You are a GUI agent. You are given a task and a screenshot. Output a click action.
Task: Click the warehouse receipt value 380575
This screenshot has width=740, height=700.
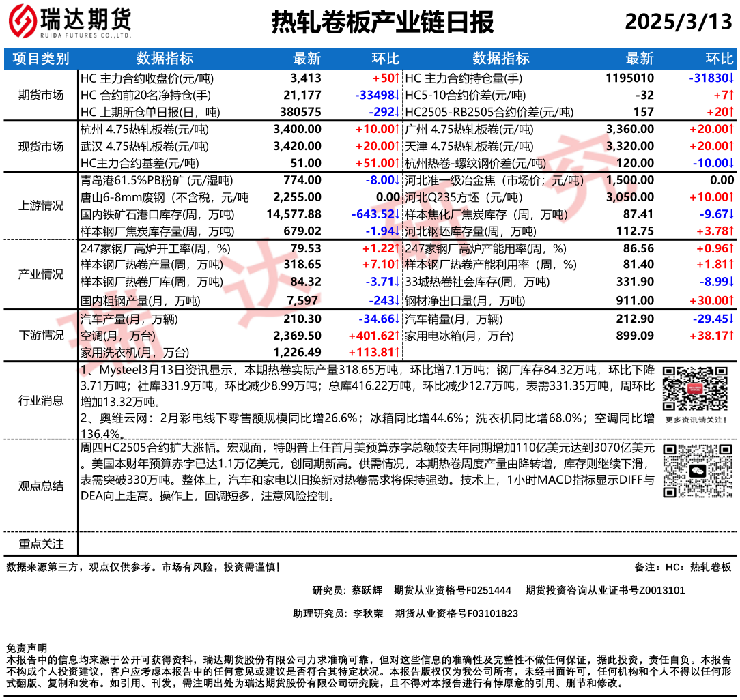300,113
